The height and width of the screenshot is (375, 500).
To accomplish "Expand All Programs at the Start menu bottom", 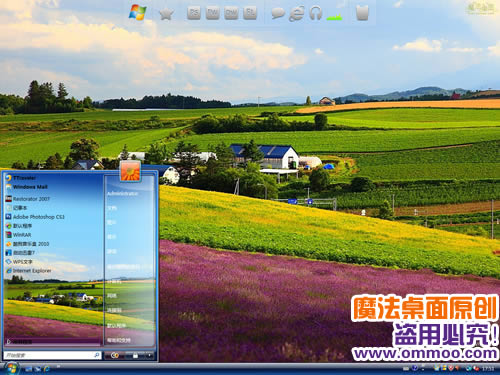I will click(x=20, y=342).
